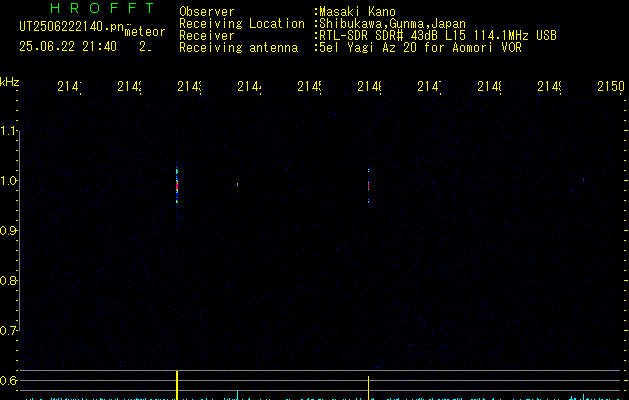
Task: Click the 0.7 kHz frequency label
Action: coord(8,331)
